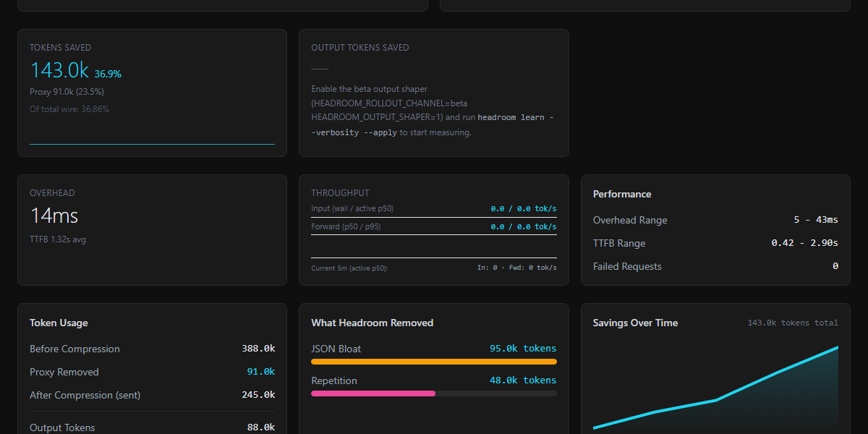The width and height of the screenshot is (868, 434).
Task: Select the '0.42 - 2.90s' TTFB value
Action: 805,243
